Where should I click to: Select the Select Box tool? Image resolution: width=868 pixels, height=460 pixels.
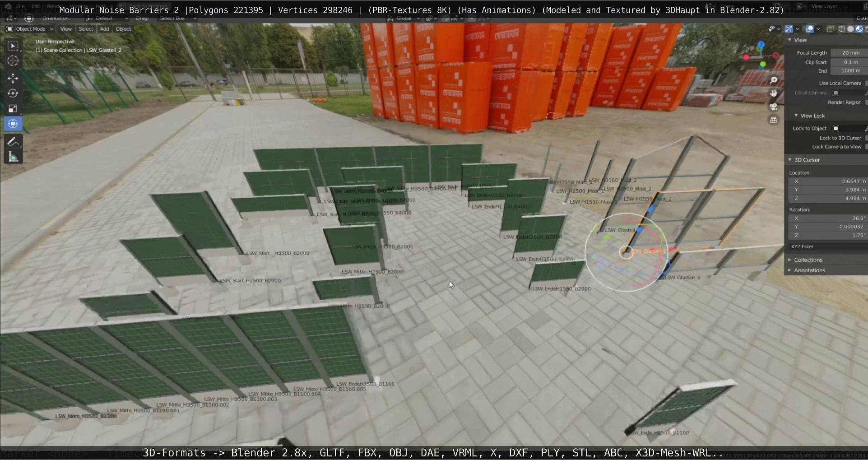tap(13, 46)
